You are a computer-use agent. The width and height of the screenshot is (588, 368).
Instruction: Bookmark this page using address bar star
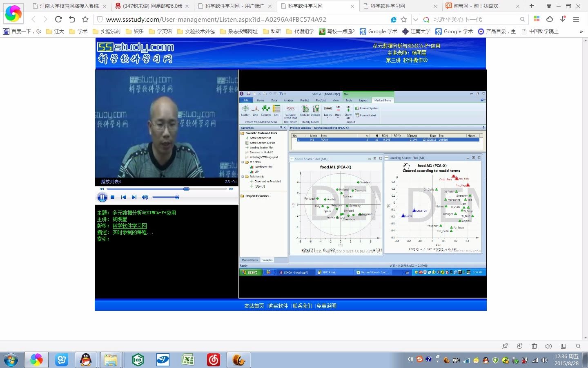pos(404,19)
